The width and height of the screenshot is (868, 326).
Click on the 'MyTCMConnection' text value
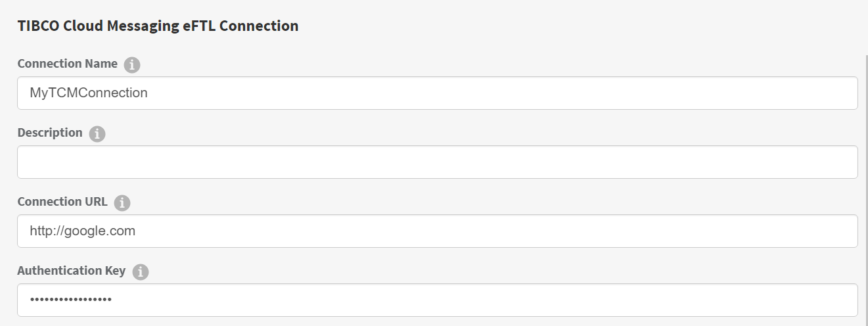coord(89,93)
